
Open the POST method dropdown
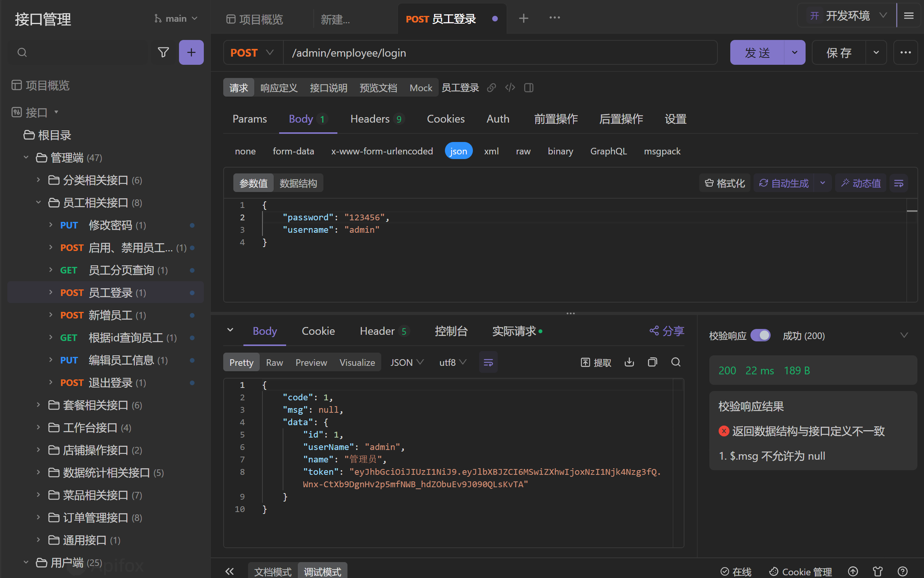click(252, 53)
